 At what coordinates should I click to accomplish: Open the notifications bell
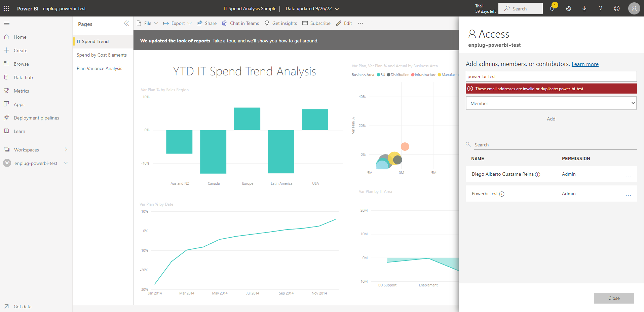[552, 8]
